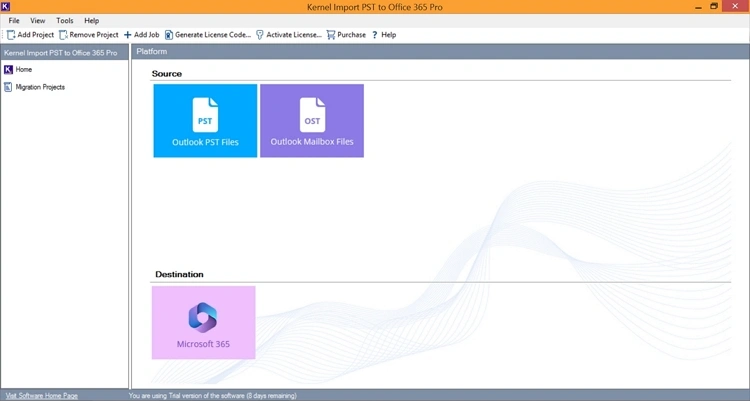This screenshot has height=401, width=750.
Task: Click the Platform panel header
Action: click(x=440, y=52)
